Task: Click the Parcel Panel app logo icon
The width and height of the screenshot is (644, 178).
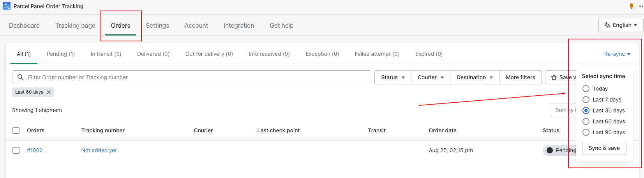Action: pos(7,6)
